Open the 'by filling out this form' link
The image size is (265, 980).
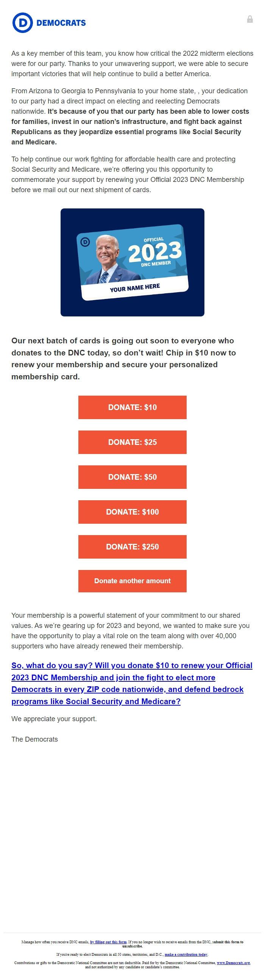click(x=108, y=942)
